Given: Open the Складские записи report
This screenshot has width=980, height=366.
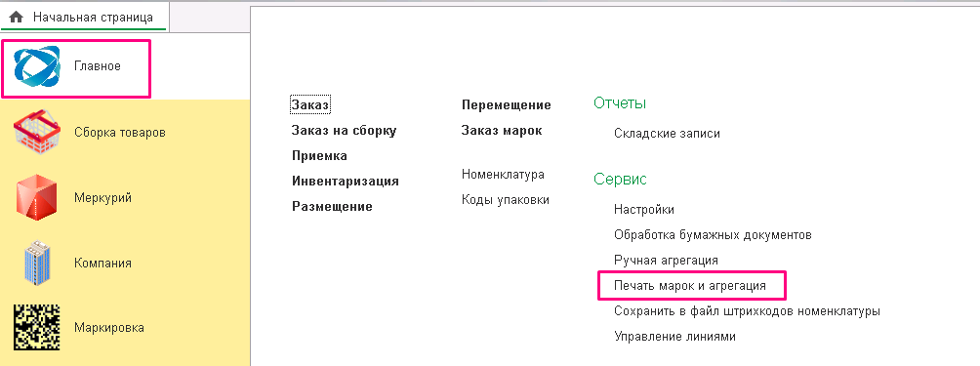Looking at the screenshot, I should click(x=667, y=134).
